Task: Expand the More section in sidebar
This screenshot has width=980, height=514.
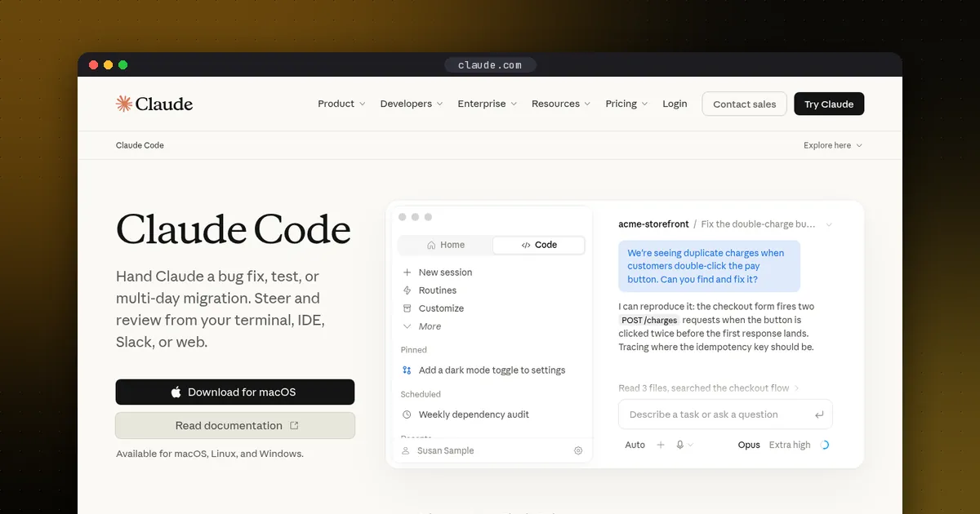Action: click(422, 326)
